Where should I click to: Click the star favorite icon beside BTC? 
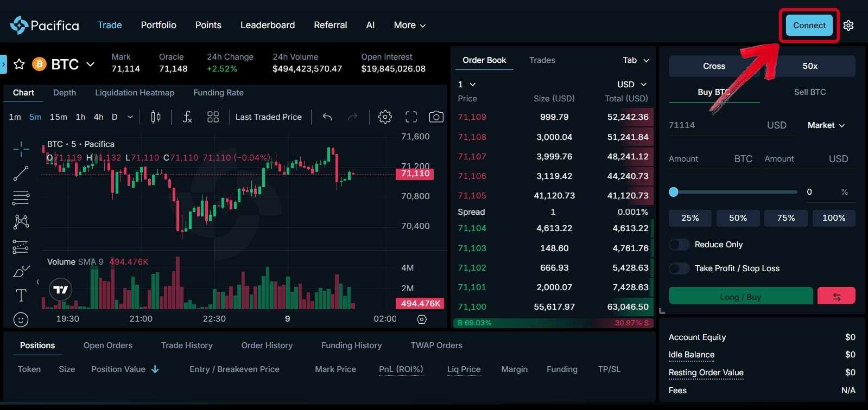pyautogui.click(x=19, y=65)
